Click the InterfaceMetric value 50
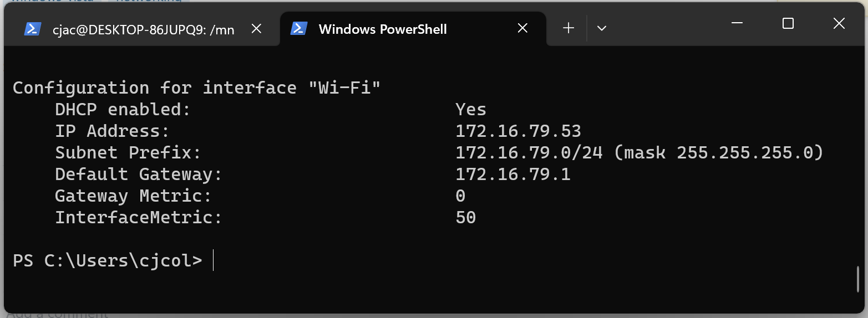The width and height of the screenshot is (868, 318). [x=465, y=218]
